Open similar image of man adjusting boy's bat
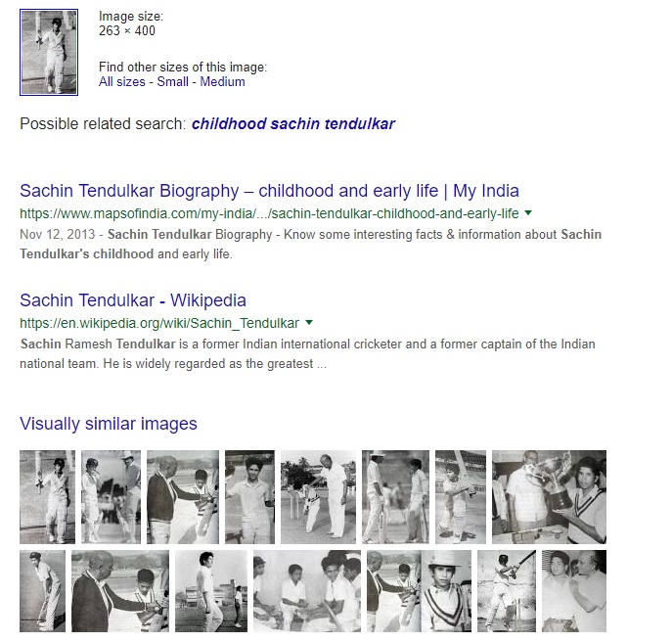Image resolution: width=672 pixels, height=642 pixels. click(183, 497)
